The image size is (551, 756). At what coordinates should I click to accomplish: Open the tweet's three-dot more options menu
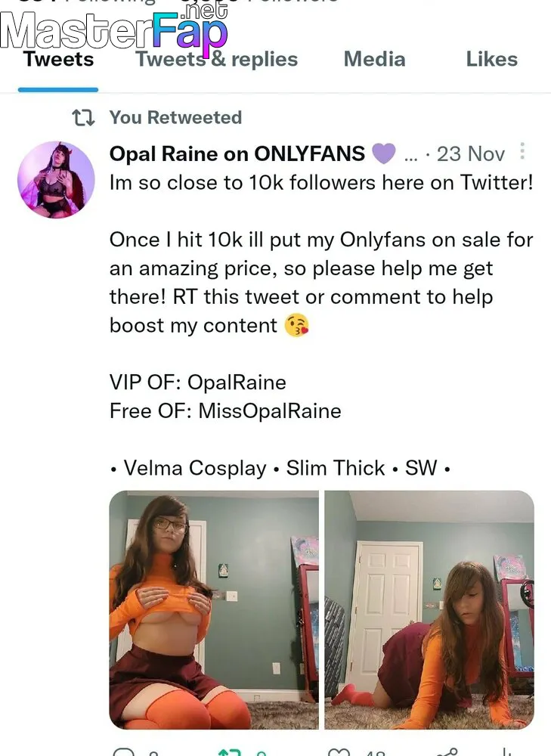click(522, 151)
